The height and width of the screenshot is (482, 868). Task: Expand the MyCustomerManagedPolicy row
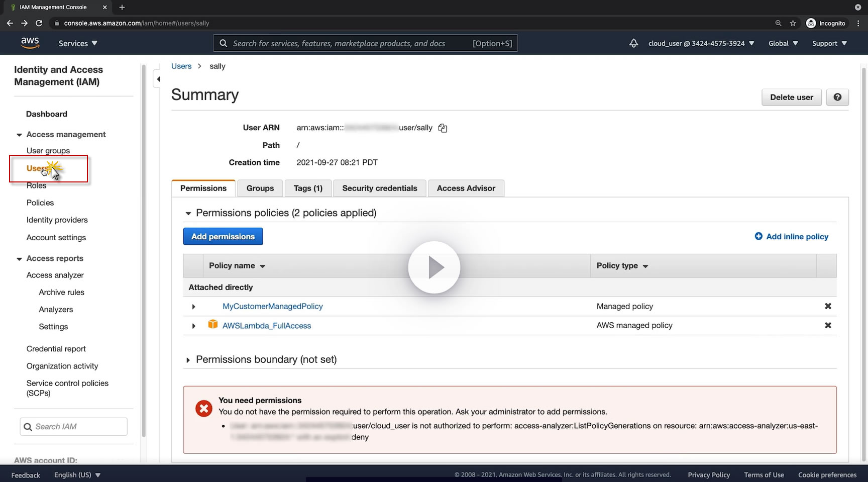pyautogui.click(x=193, y=307)
